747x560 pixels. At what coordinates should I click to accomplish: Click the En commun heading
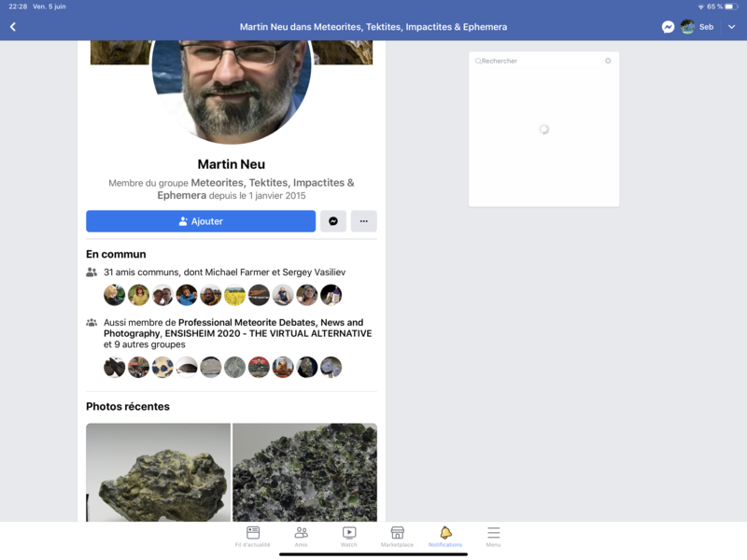[116, 254]
